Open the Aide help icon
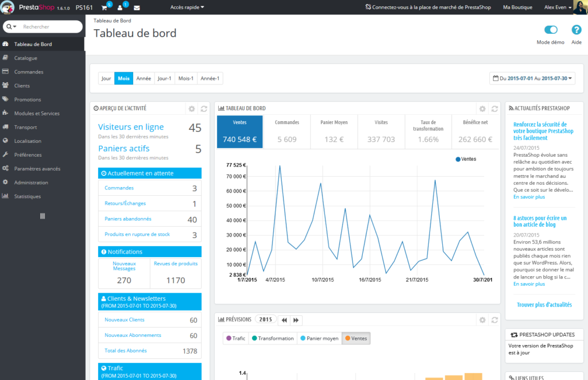Image resolution: width=588 pixels, height=380 pixels. pyautogui.click(x=577, y=30)
